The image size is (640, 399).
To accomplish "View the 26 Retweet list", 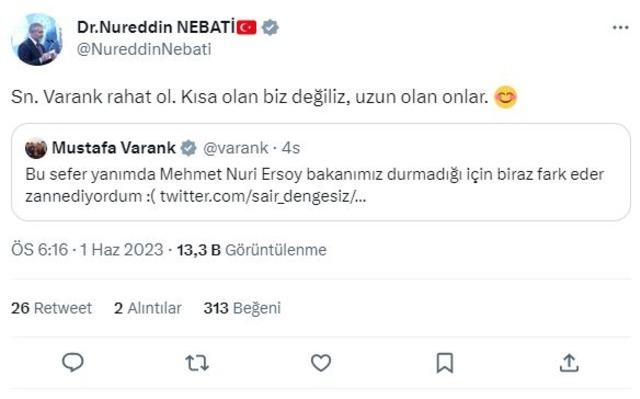I will pyautogui.click(x=51, y=308).
